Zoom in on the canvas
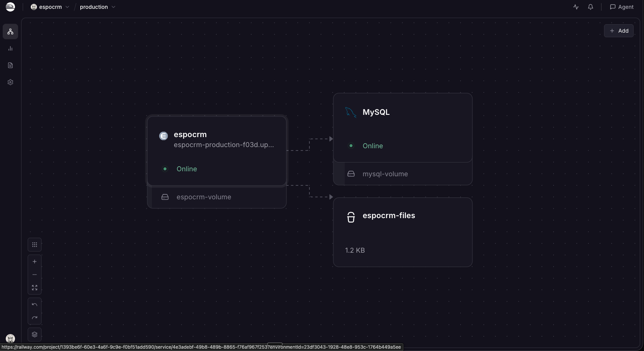 click(x=35, y=262)
